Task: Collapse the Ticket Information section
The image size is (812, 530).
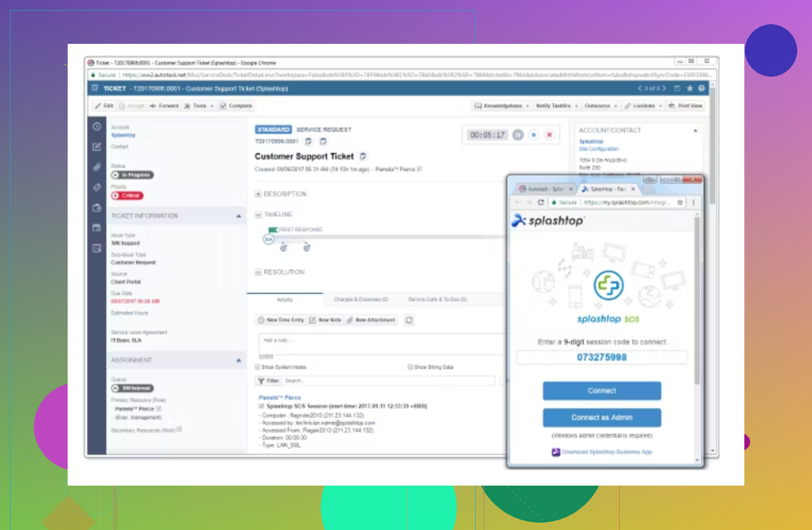Action: 238,216
